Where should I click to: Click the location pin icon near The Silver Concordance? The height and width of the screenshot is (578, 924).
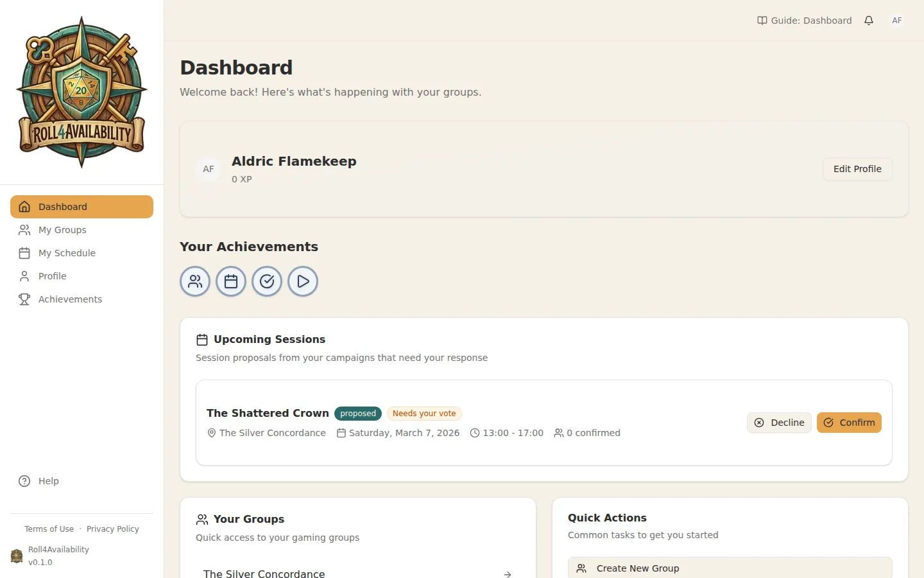coord(212,433)
